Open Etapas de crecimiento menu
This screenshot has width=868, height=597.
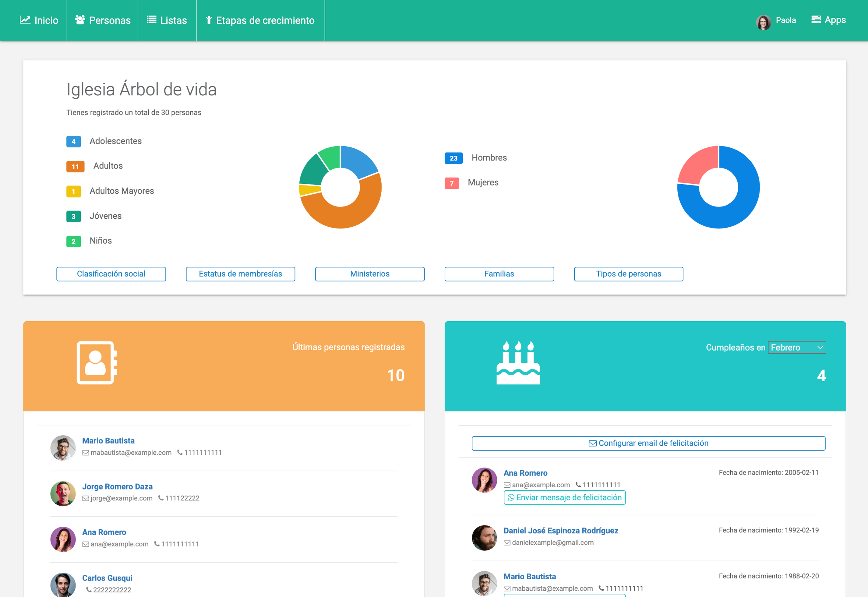[x=260, y=20]
